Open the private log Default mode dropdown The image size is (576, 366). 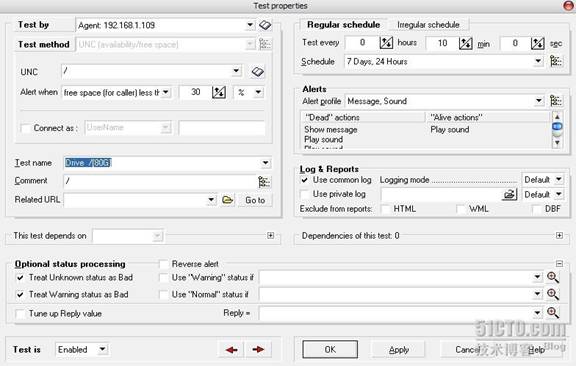559,194
